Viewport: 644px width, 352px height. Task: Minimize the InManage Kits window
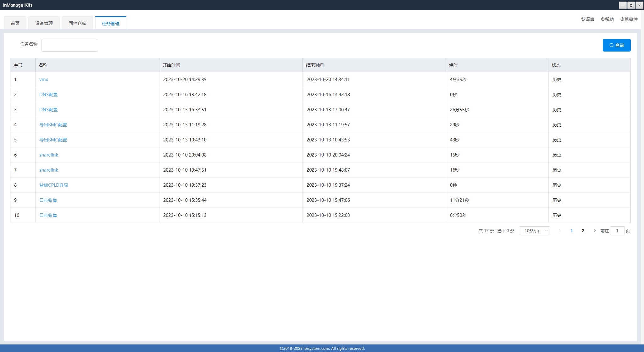click(x=623, y=5)
